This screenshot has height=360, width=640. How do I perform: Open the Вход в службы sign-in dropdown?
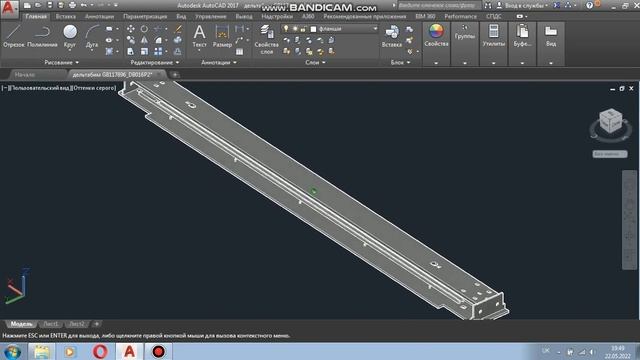(527, 5)
